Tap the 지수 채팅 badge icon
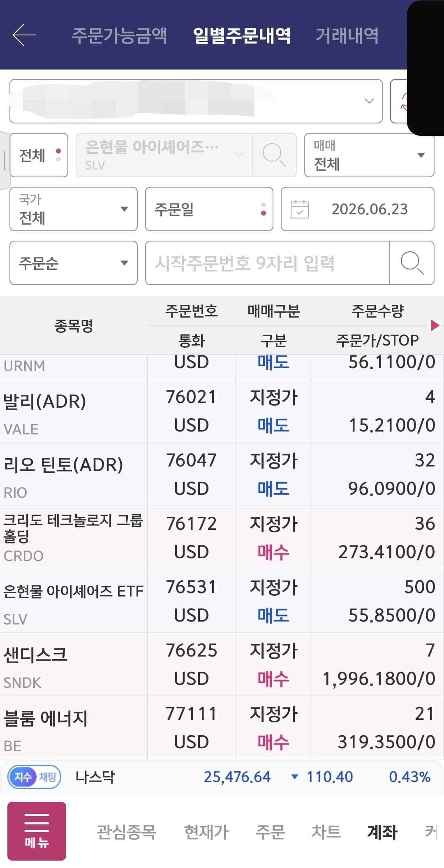 pos(35,777)
